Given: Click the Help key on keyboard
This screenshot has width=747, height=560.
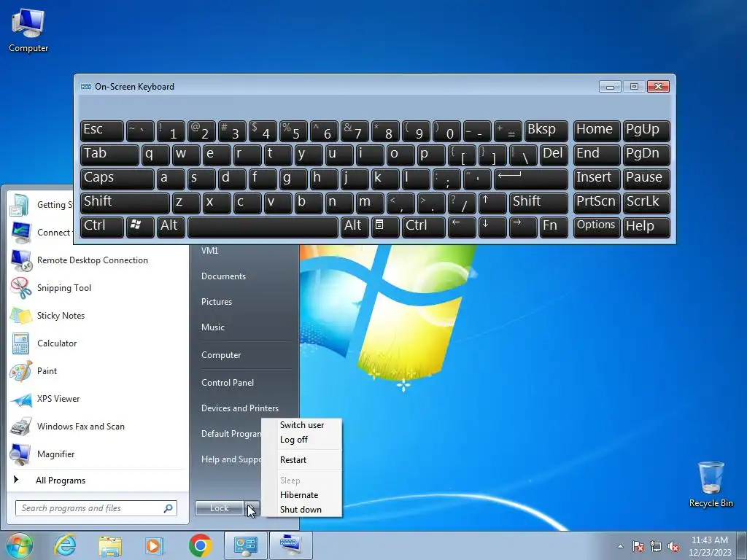Looking at the screenshot, I should [x=646, y=227].
